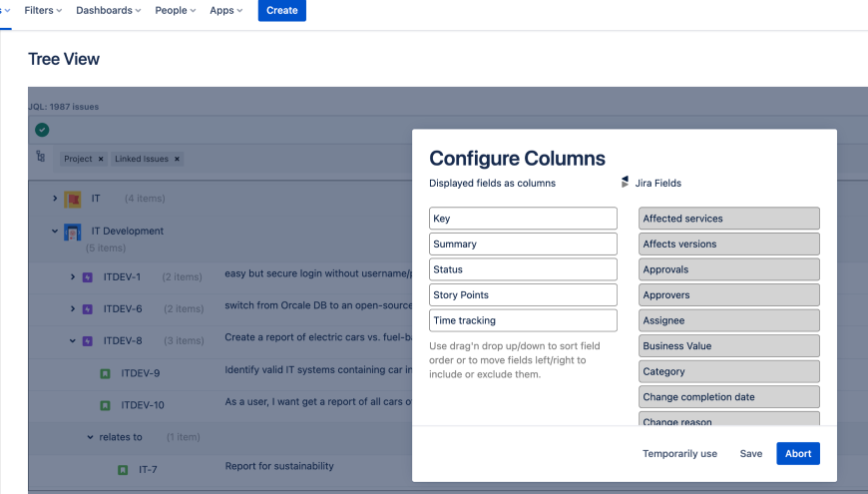Select Approvers Jira field
The height and width of the screenshot is (494, 868).
[x=729, y=294]
